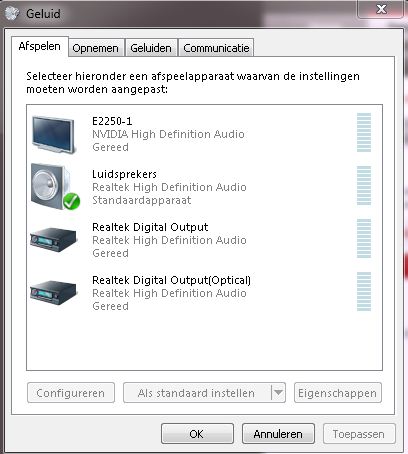Close the Geluid dialog window
Viewport: 408px width, 454px height.
point(381,9)
